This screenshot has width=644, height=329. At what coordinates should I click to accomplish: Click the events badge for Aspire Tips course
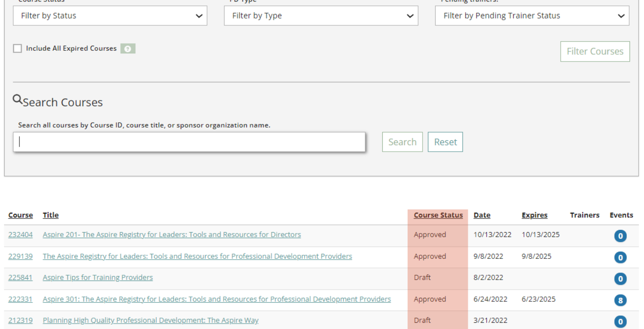[620, 279]
